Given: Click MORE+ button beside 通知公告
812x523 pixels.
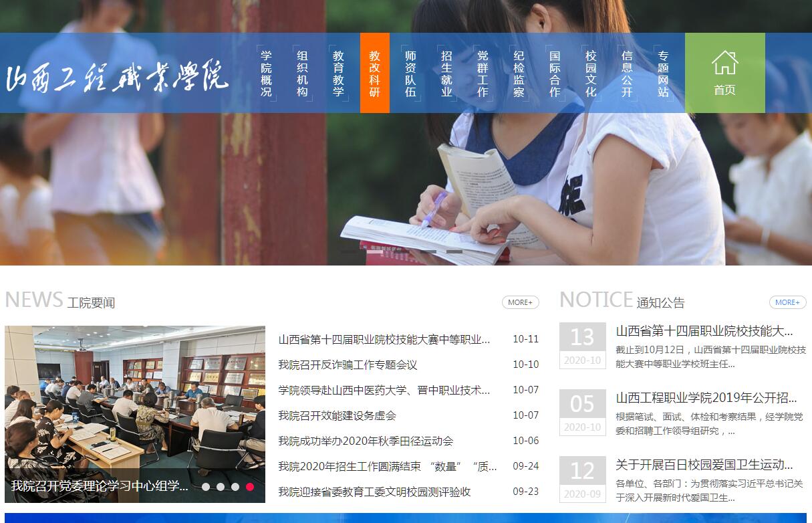Looking at the screenshot, I should [x=787, y=302].
